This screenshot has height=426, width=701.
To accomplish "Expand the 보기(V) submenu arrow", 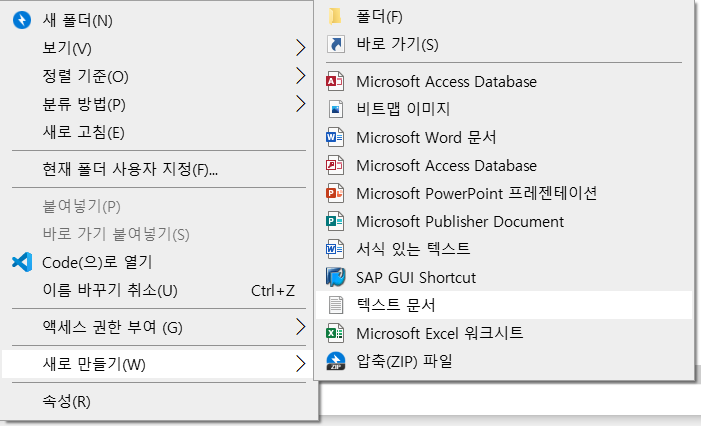I will [x=300, y=48].
